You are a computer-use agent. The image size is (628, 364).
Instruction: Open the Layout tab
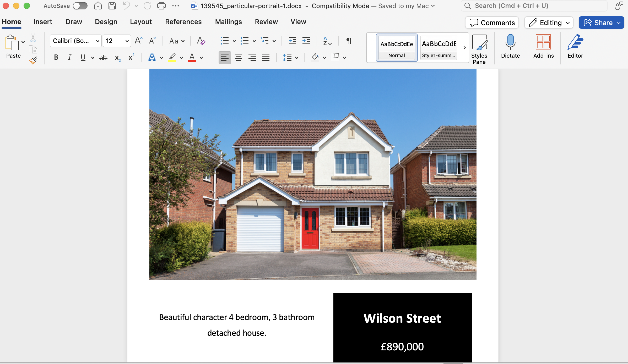(141, 22)
